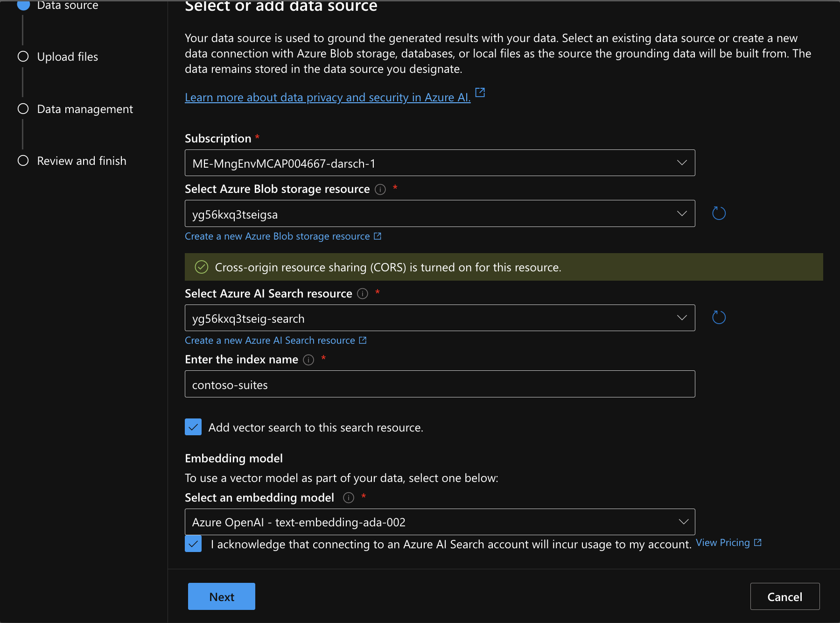Refresh the Azure AI Search resource list

[719, 318]
